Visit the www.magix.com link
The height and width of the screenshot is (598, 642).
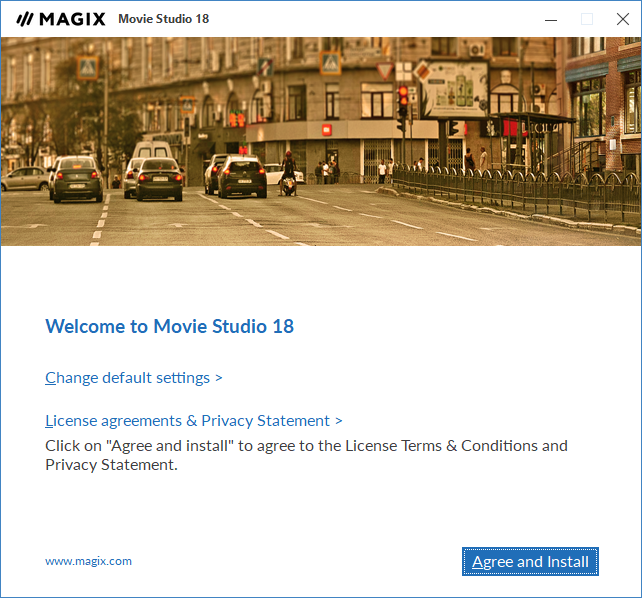(x=88, y=561)
